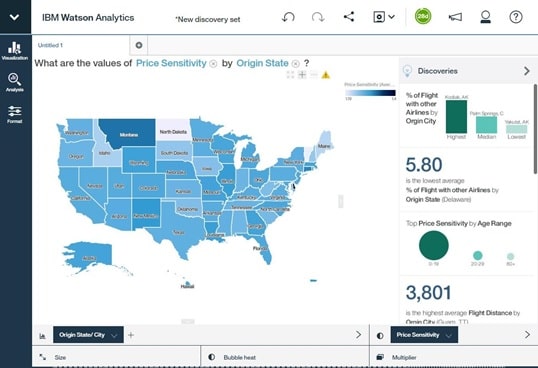The image size is (538, 368).
Task: Open the help question mark icon
Action: tap(516, 17)
